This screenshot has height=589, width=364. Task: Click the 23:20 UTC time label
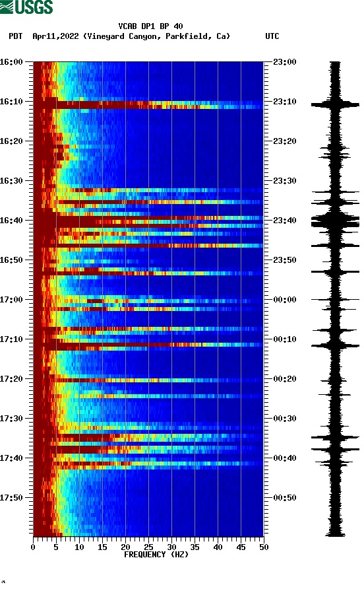284,141
